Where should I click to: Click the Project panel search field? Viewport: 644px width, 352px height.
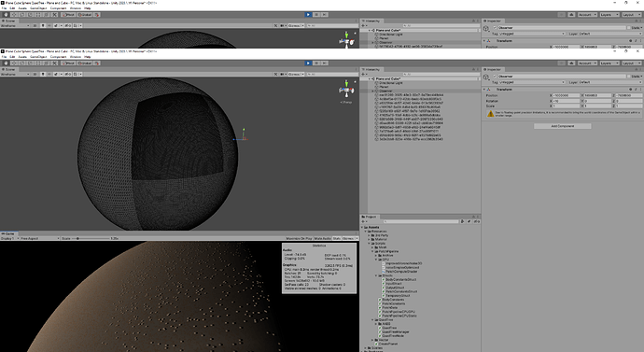pos(421,221)
